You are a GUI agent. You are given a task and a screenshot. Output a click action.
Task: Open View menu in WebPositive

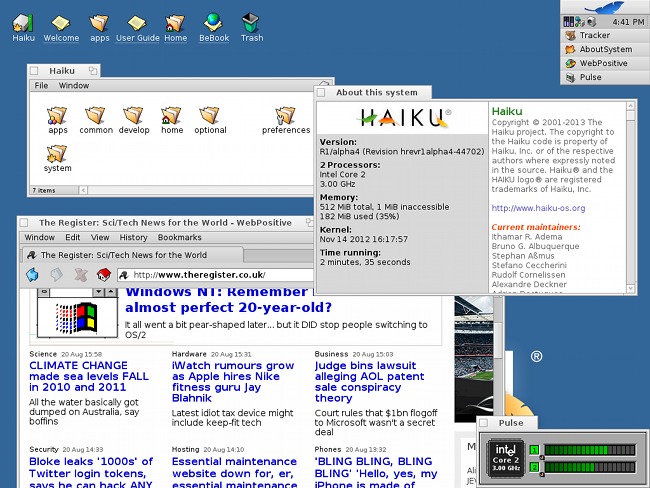[x=100, y=237]
